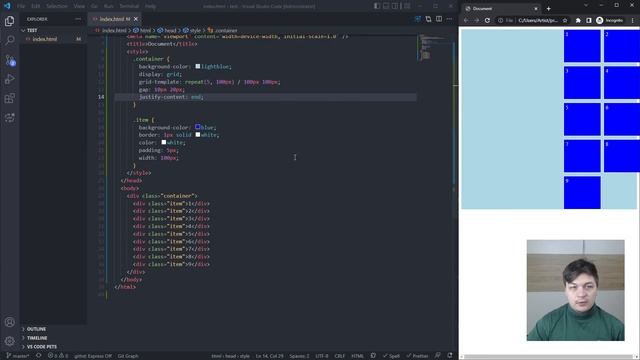Open the Manage gear icon
Viewport: 640px width, 360px height.
(9, 341)
